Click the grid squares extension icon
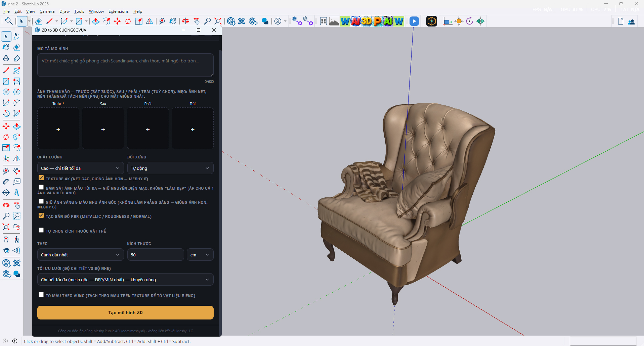 click(324, 21)
